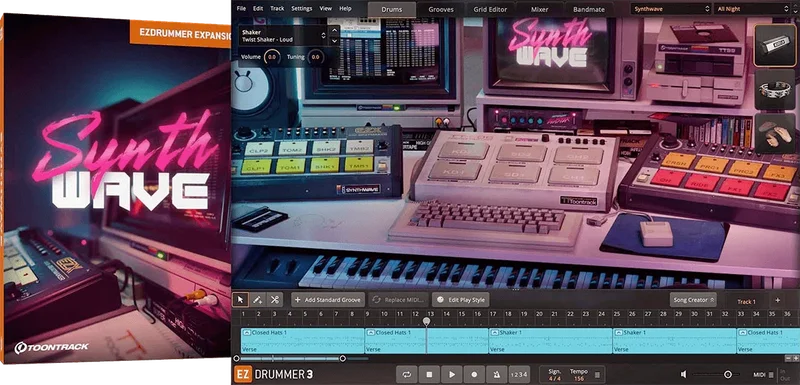Switch to the Bandmate tab
This screenshot has width=800, height=385.
[589, 9]
